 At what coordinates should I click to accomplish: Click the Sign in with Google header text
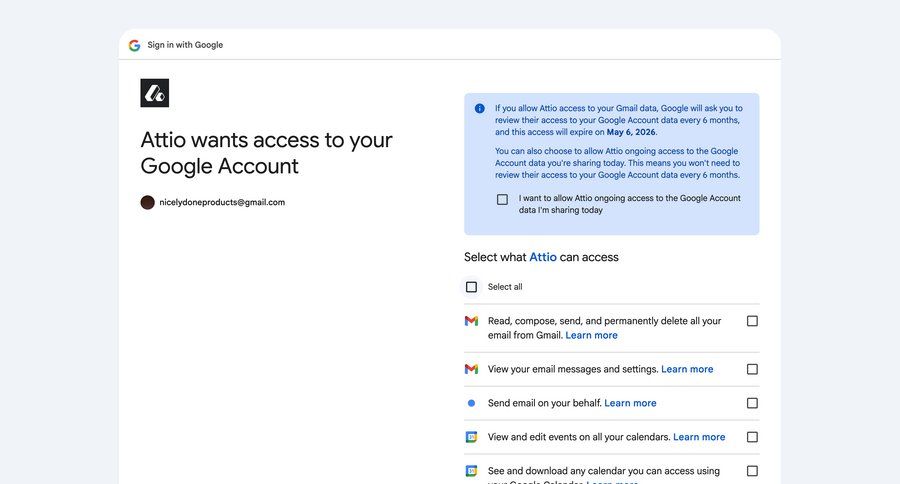(185, 45)
